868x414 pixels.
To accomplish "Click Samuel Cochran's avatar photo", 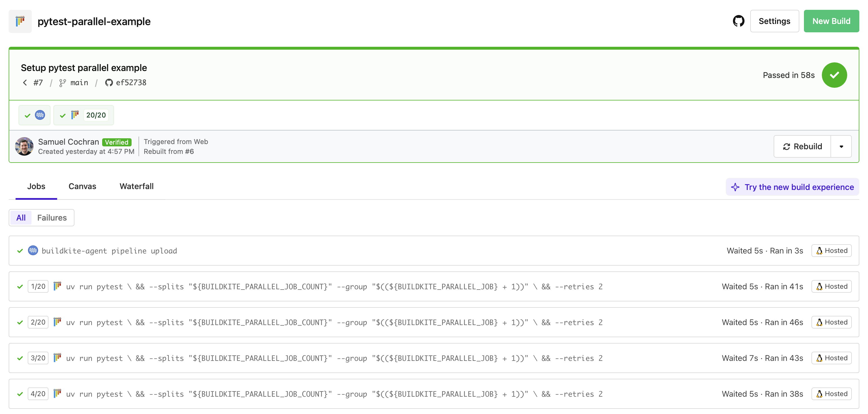I will (24, 146).
